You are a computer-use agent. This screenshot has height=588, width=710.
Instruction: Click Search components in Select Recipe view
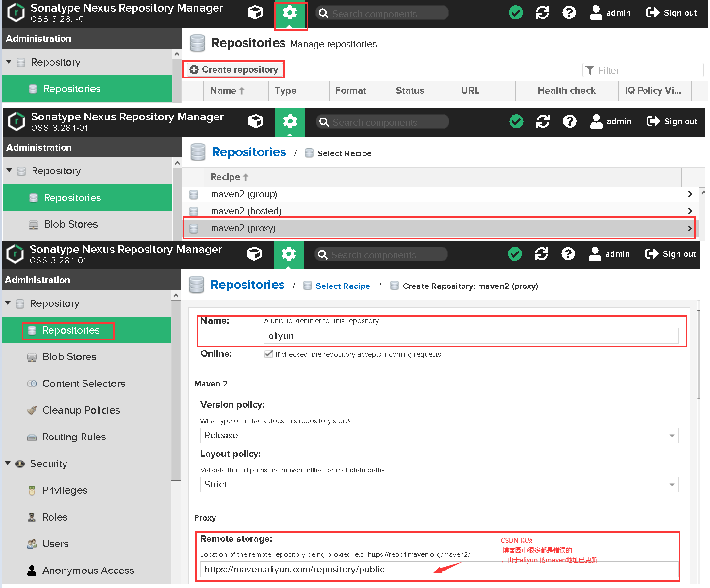coord(382,122)
